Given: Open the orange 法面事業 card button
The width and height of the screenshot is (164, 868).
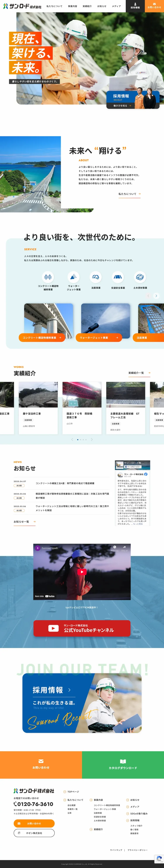Looking at the screenshot, I should point(148,338).
